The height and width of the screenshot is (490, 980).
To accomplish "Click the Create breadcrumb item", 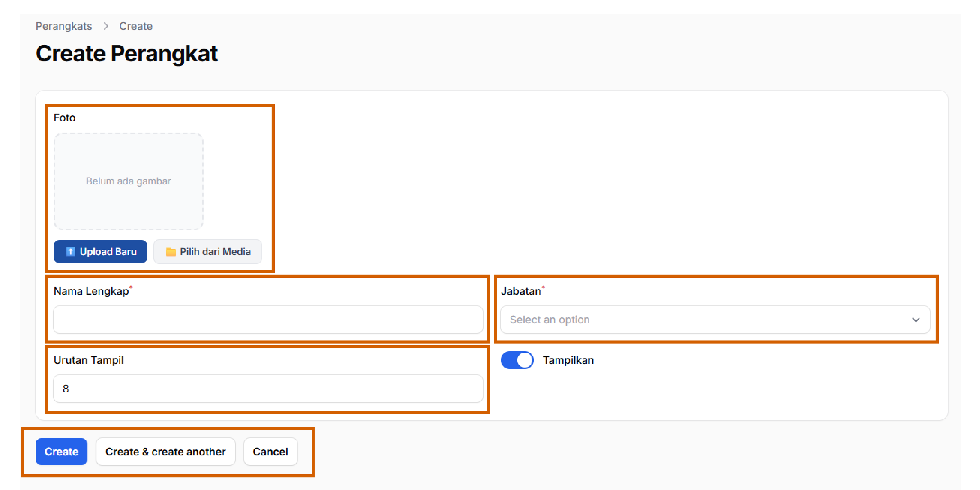I will click(136, 26).
